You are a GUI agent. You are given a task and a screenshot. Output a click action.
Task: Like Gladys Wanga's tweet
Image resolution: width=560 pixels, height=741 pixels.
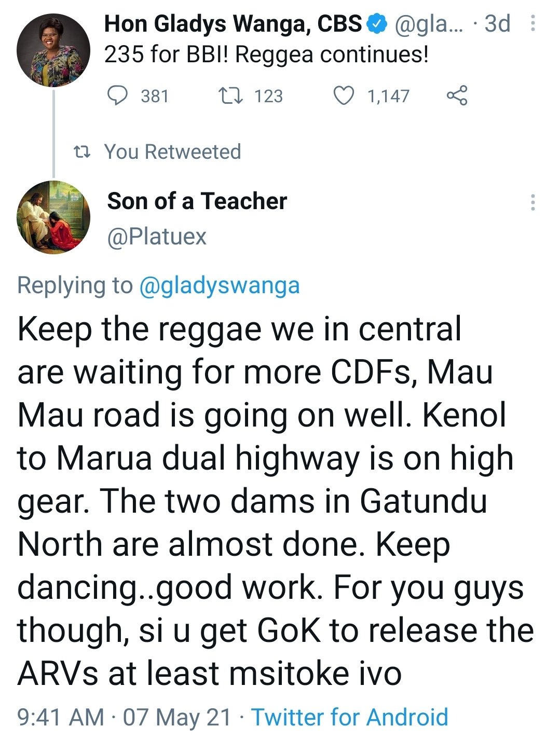pos(343,95)
